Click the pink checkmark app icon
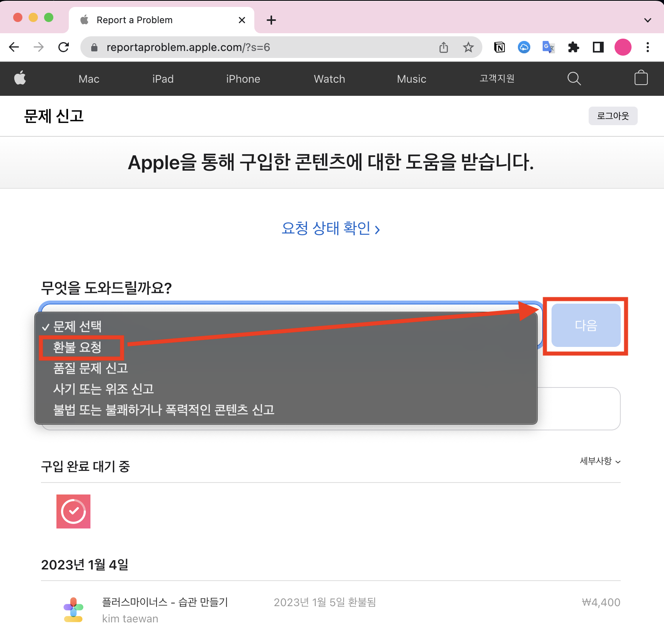Image resolution: width=664 pixels, height=644 pixels. click(73, 511)
